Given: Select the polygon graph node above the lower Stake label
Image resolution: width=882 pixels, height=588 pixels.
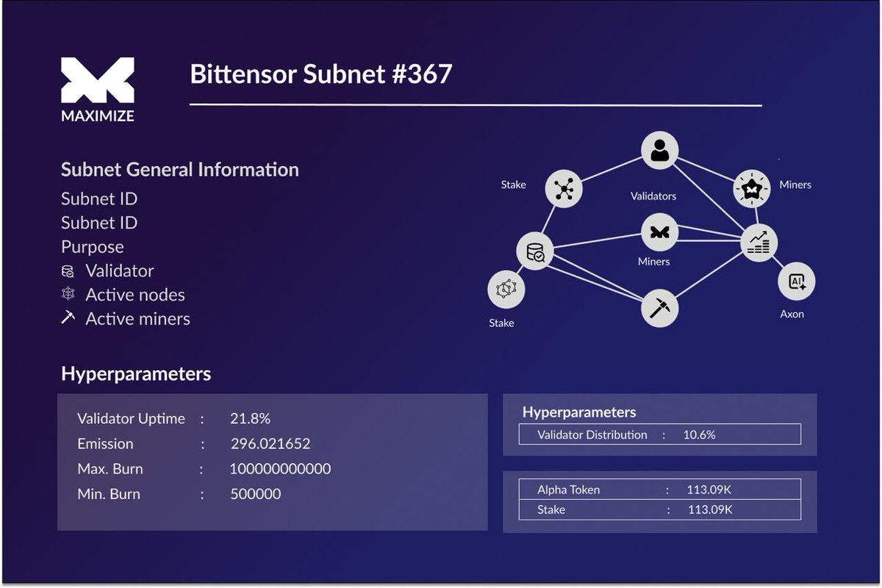Looking at the screenshot, I should tap(506, 289).
